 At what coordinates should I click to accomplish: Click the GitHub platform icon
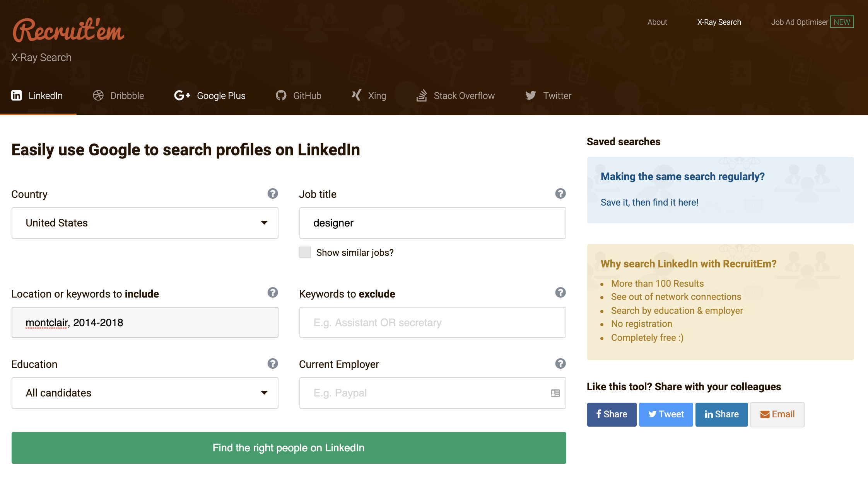tap(281, 95)
